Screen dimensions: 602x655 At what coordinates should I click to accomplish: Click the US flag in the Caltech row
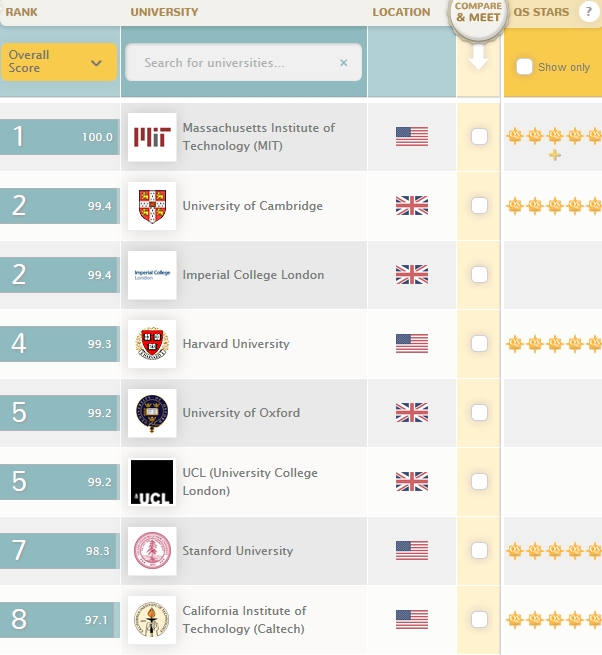[412, 619]
